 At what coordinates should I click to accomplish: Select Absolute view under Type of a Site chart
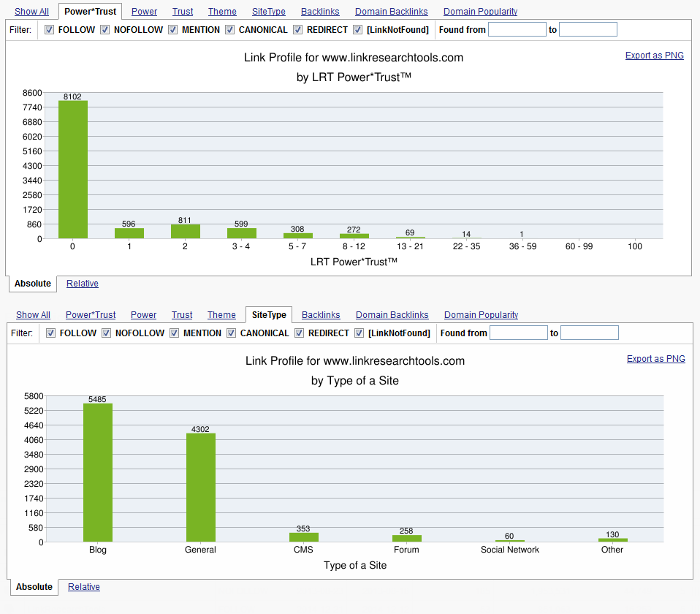click(x=34, y=587)
